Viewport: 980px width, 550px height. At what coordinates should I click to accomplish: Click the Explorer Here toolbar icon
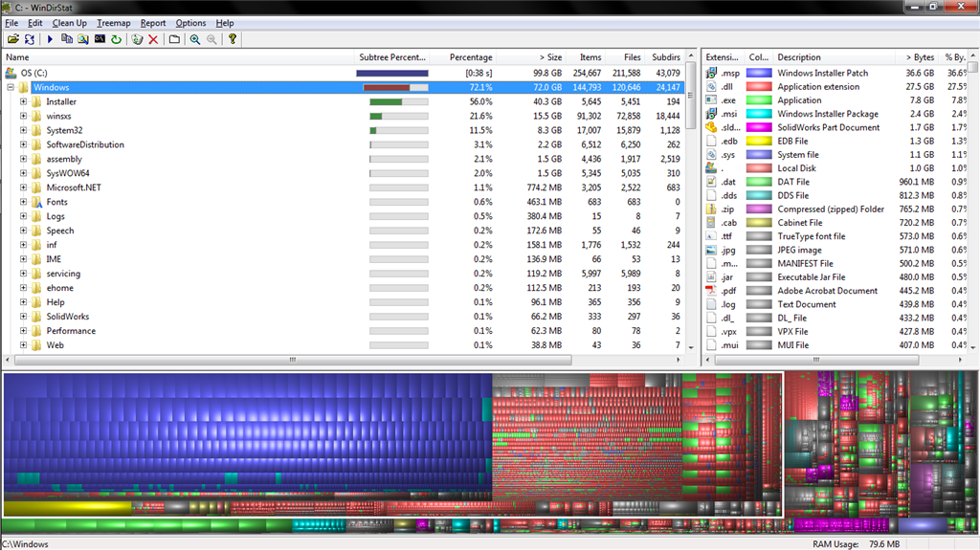point(83,39)
